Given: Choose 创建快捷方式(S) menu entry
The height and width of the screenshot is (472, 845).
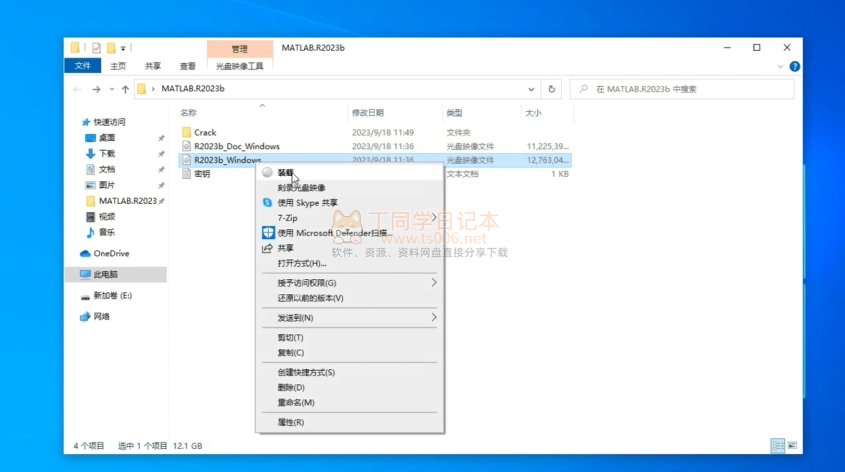Looking at the screenshot, I should [349, 372].
